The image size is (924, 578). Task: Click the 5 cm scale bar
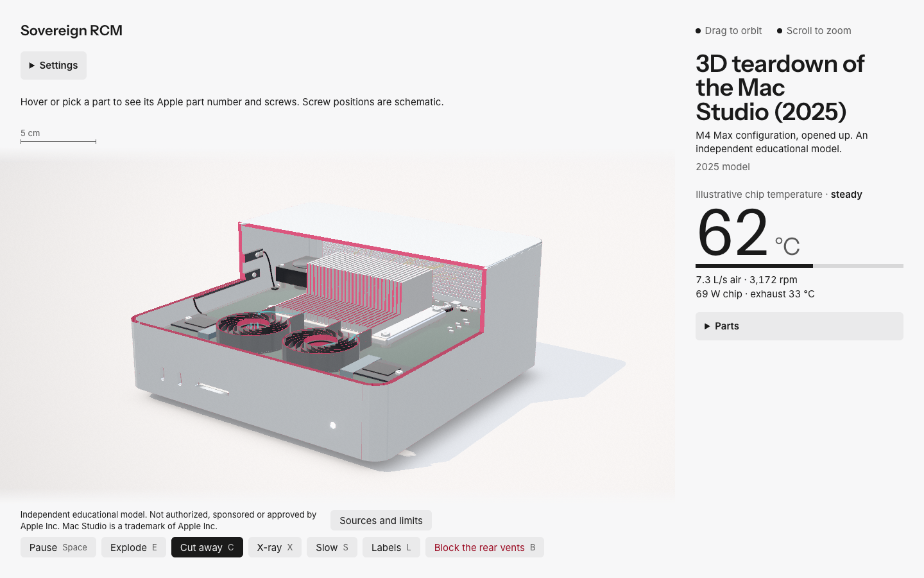58,137
